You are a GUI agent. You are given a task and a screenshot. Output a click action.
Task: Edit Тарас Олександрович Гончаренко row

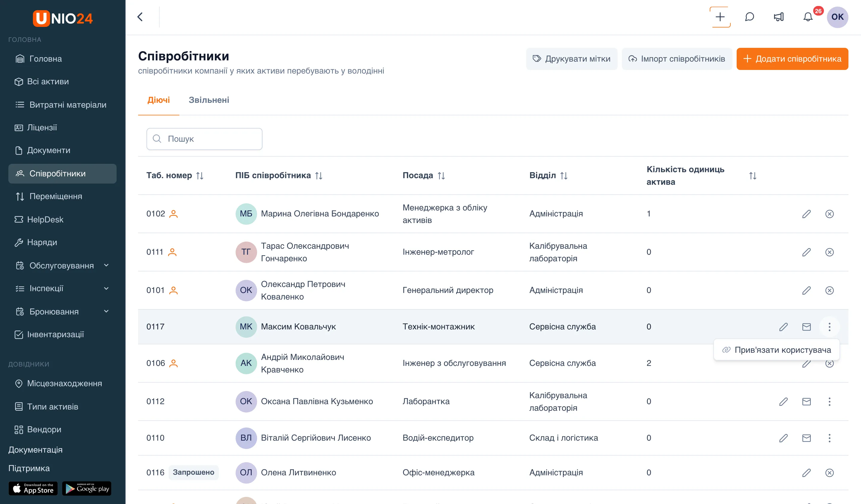(806, 252)
